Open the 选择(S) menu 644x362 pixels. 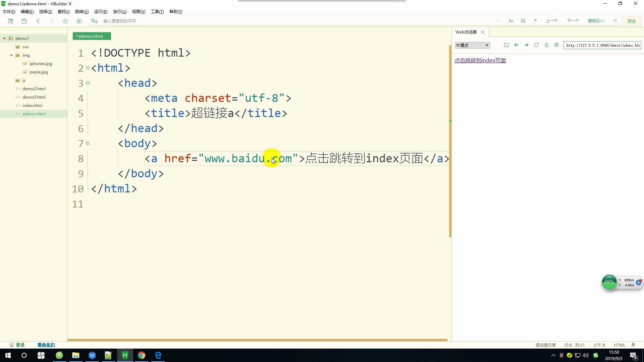point(45,11)
